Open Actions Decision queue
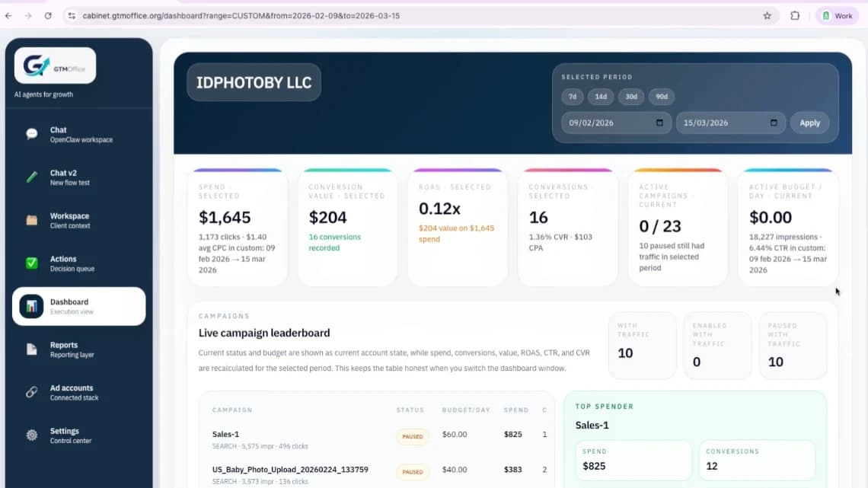Viewport: 868px width, 488px height. point(78,263)
